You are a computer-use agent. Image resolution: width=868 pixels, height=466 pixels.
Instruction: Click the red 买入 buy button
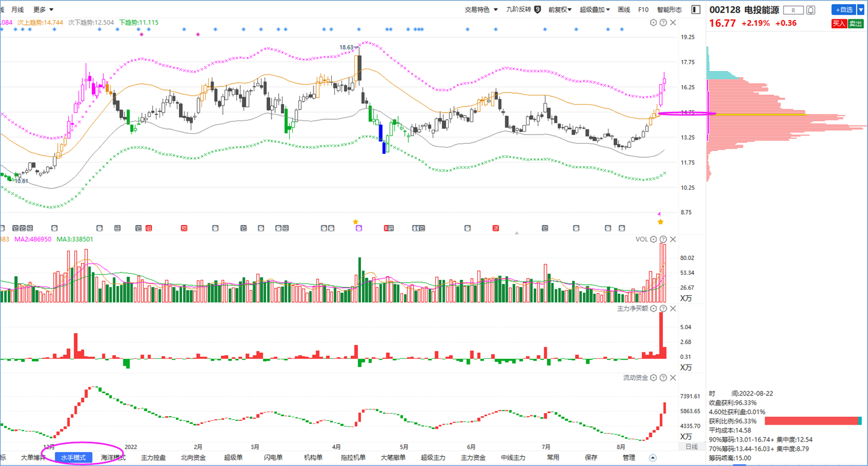point(839,24)
